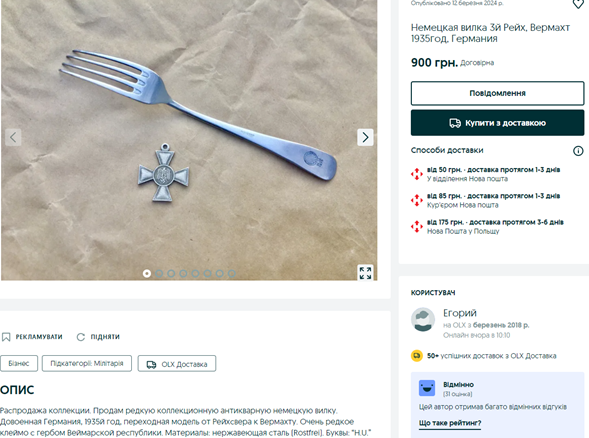Click the OLX Доставка tag
Viewport: 589px width, 438px height.
177,364
